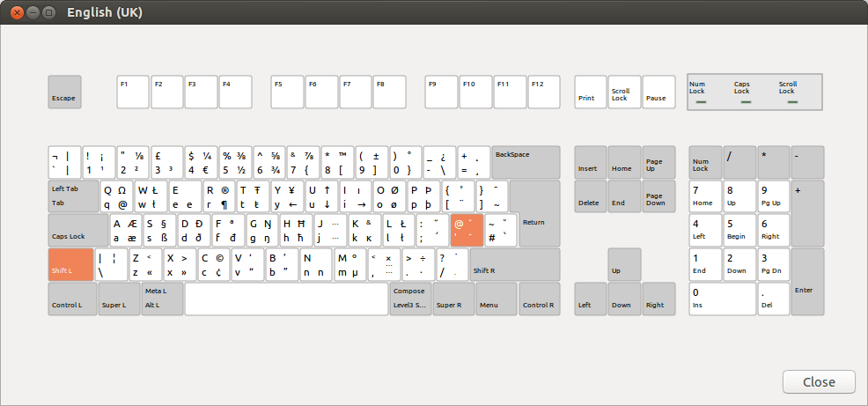Click the highlighted Shift L key
The width and height of the screenshot is (868, 406).
click(x=70, y=265)
